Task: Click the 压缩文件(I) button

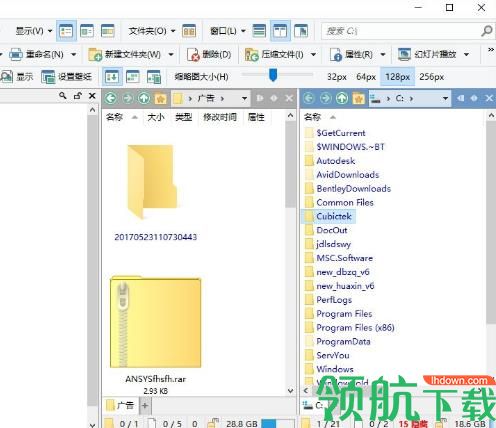Action: pyautogui.click(x=275, y=54)
